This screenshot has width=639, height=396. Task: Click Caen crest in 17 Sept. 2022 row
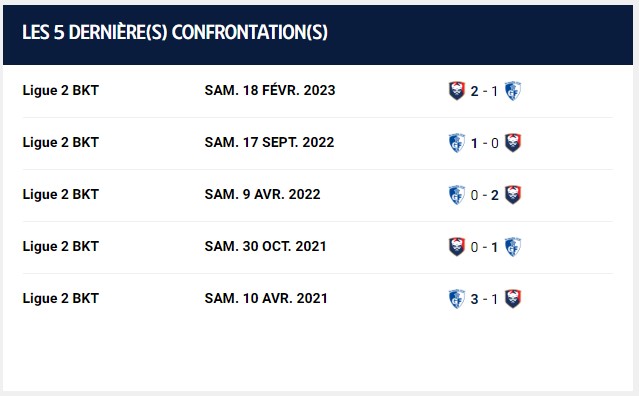tap(513, 143)
